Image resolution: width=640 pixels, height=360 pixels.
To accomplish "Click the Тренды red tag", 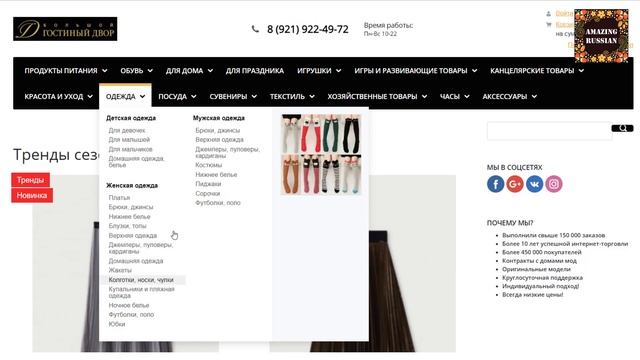I will tap(30, 180).
